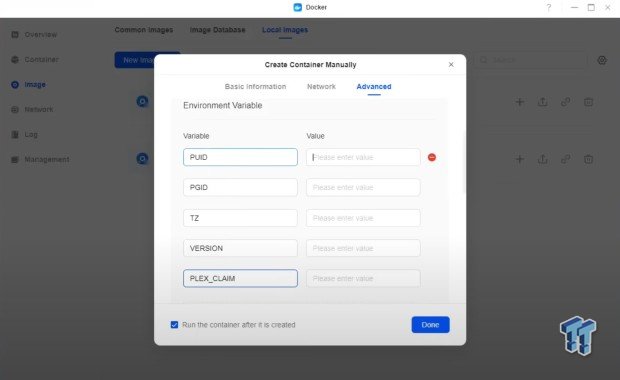620x380 pixels.
Task: Click the Log sidebar icon
Action: 15,134
